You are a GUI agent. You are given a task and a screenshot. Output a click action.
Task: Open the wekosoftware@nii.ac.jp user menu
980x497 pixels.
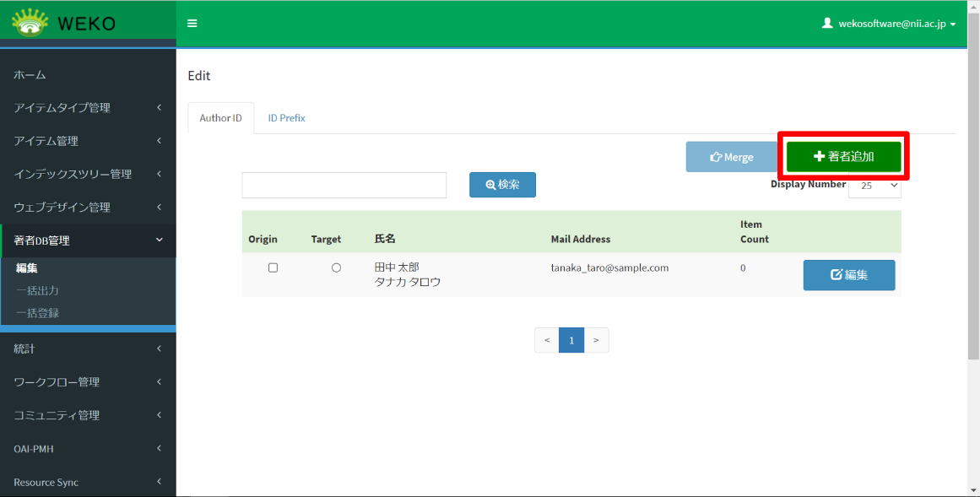889,24
